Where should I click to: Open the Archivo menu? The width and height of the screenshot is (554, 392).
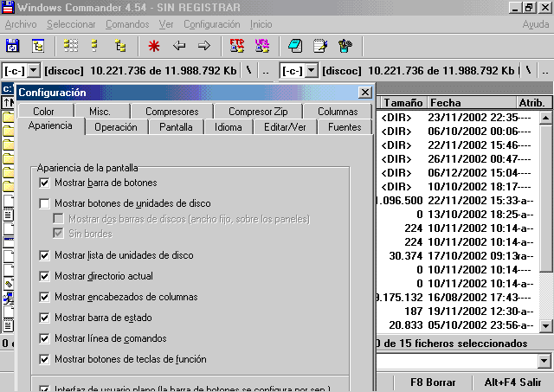(21, 24)
